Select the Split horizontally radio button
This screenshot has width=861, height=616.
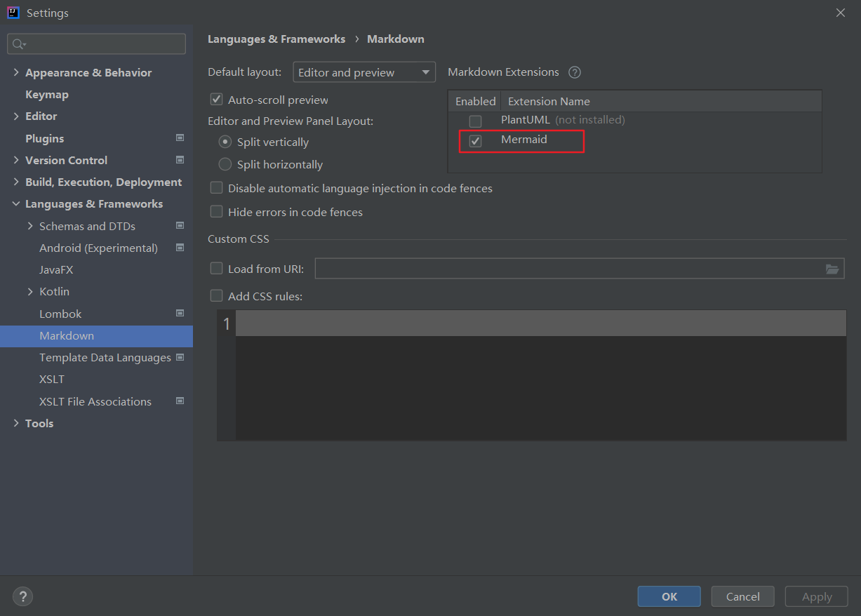click(x=225, y=164)
